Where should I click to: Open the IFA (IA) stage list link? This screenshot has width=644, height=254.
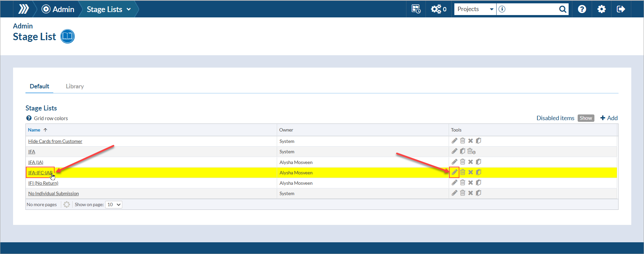point(36,162)
